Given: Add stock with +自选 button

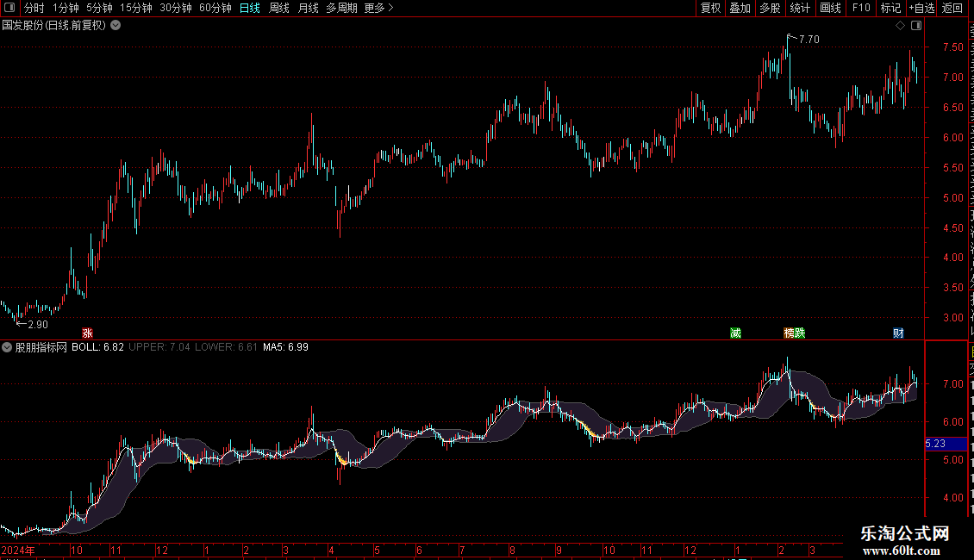Looking at the screenshot, I should click(x=921, y=8).
